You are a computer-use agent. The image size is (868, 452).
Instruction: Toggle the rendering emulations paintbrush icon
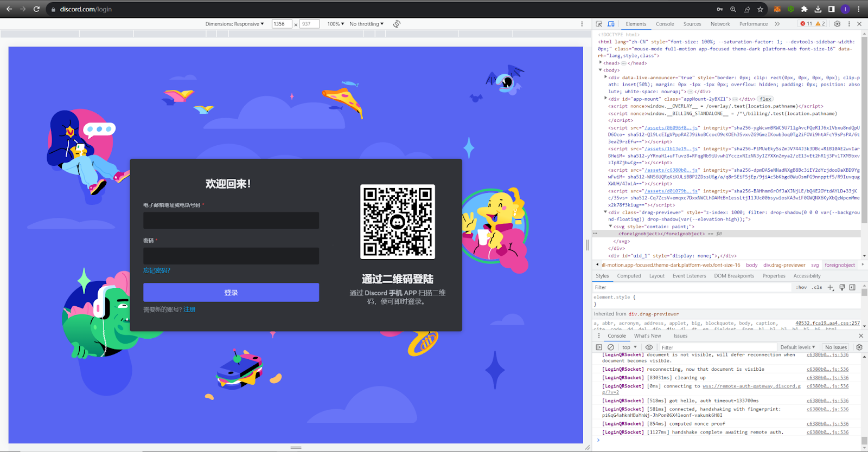(842, 287)
